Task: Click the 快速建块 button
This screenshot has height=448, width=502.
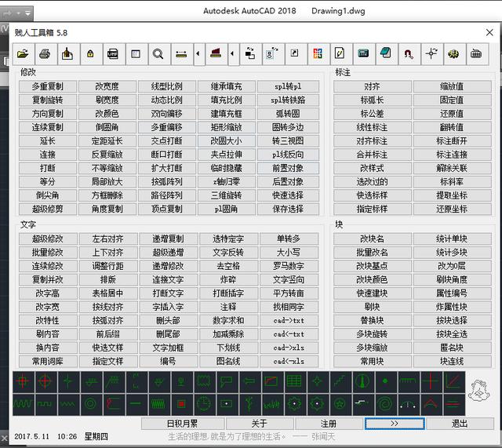Action: tap(373, 293)
